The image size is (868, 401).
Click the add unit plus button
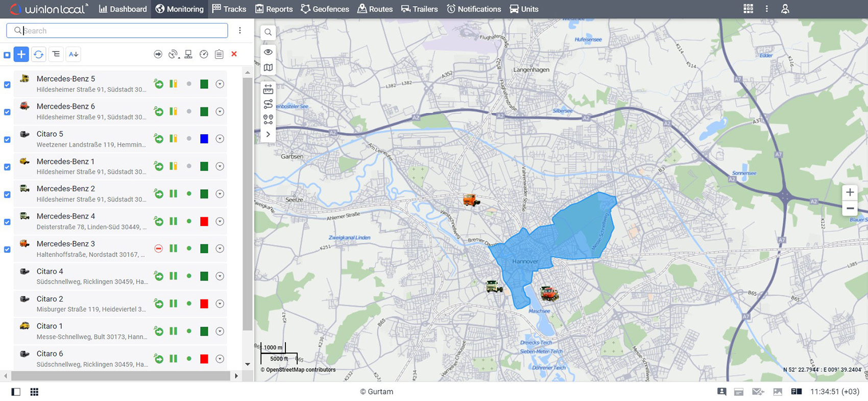pyautogui.click(x=21, y=54)
